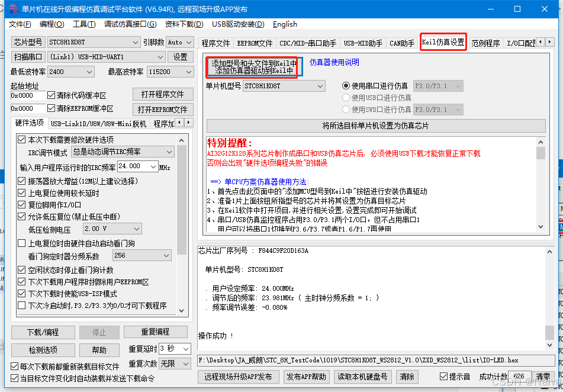Open 单片机型号 dropdown in Keil tab
The height and width of the screenshot is (392, 563).
click(x=284, y=86)
